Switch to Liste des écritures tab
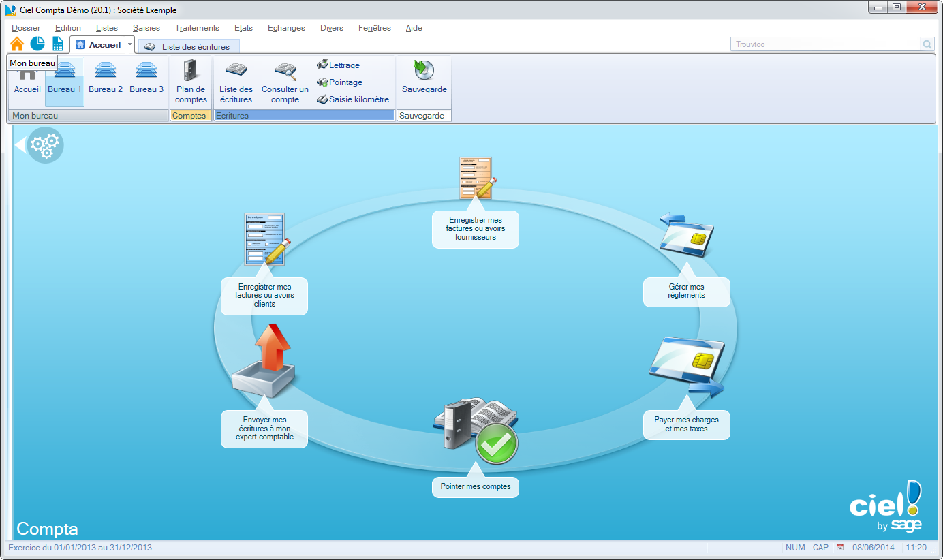Image resolution: width=943 pixels, height=560 pixels. [x=189, y=46]
